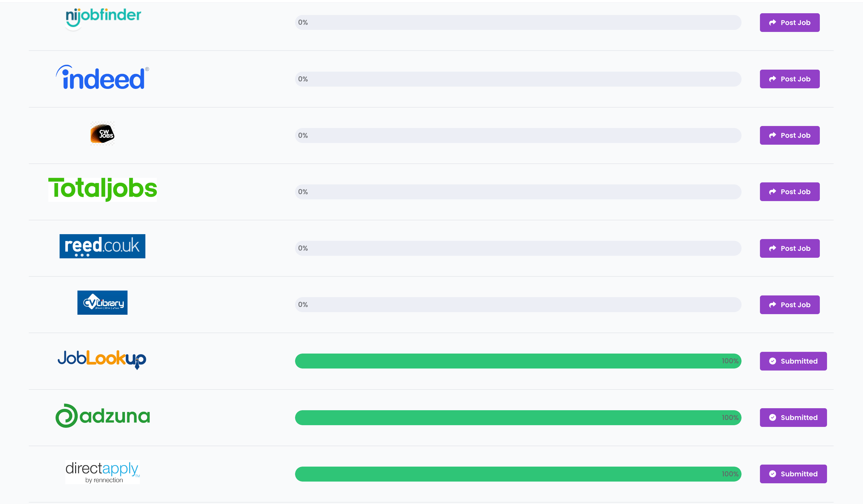The width and height of the screenshot is (863, 504).
Task: Click the Totaljobs logo
Action: tap(102, 189)
